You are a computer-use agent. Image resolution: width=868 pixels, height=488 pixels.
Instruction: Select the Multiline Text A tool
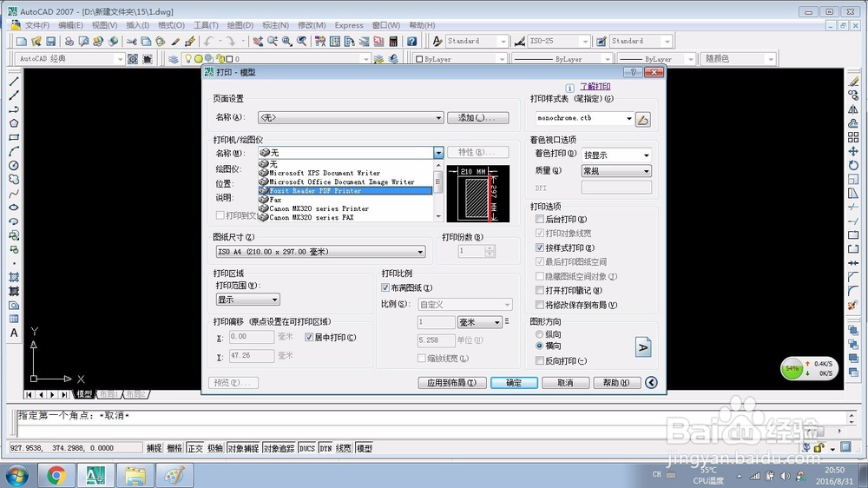(x=14, y=333)
